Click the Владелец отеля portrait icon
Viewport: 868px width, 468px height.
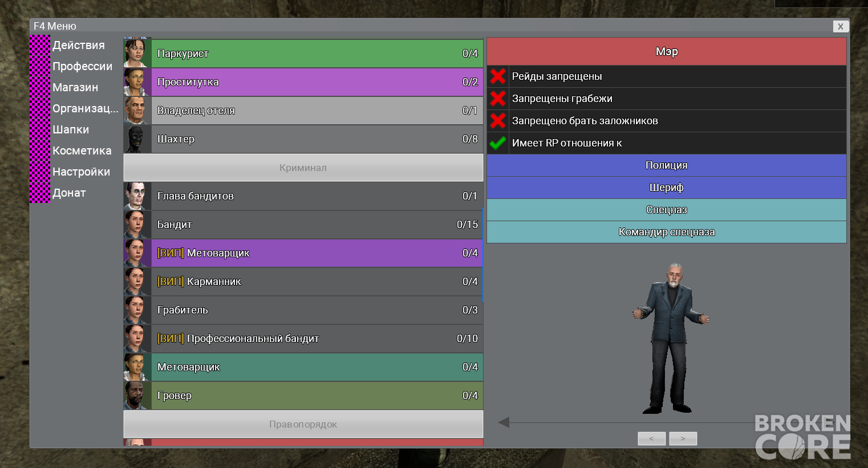[x=137, y=111]
